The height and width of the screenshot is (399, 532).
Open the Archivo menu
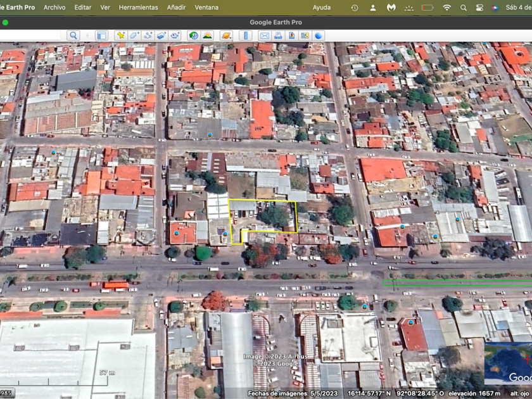point(54,8)
